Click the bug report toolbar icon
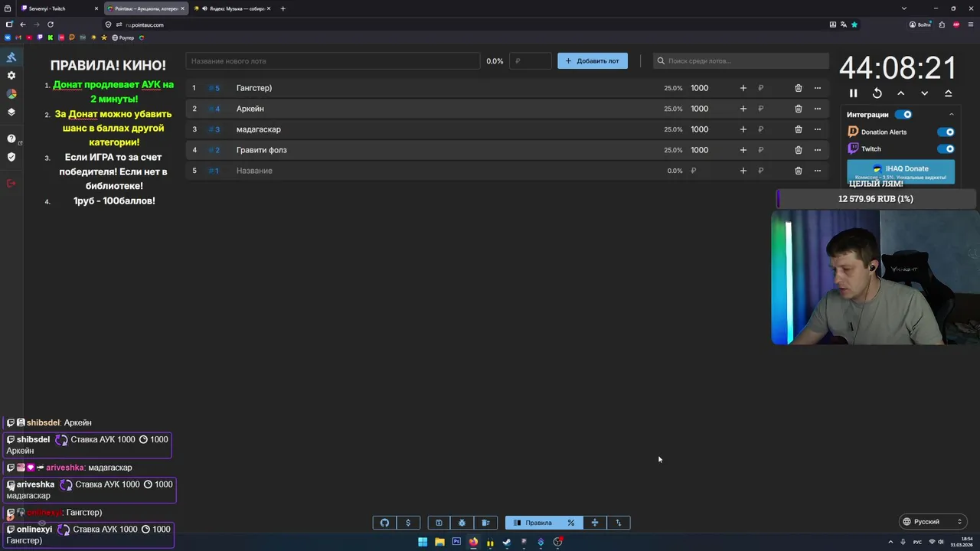The width and height of the screenshot is (980, 551). point(462,523)
